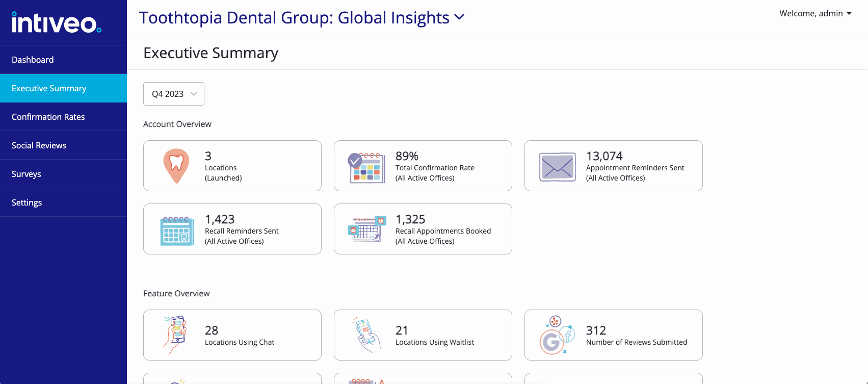Click the 13,074 Appointment Reminders Sent text

pyautogui.click(x=635, y=167)
